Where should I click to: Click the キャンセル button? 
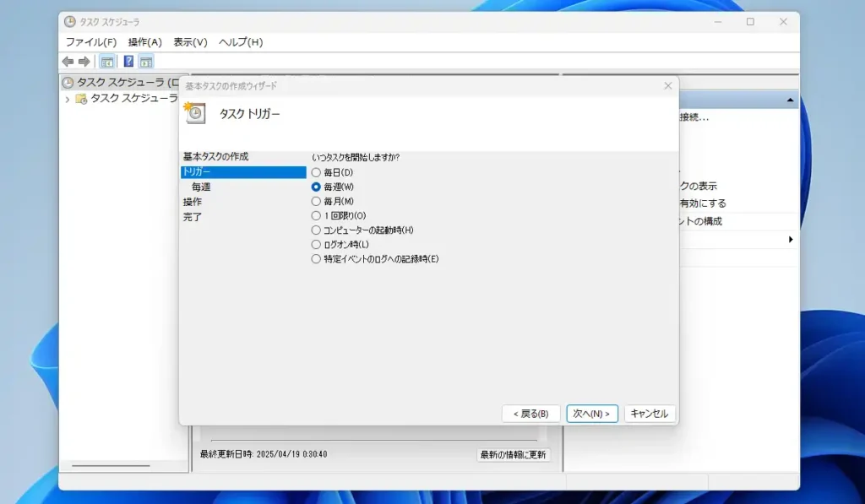[x=650, y=414]
